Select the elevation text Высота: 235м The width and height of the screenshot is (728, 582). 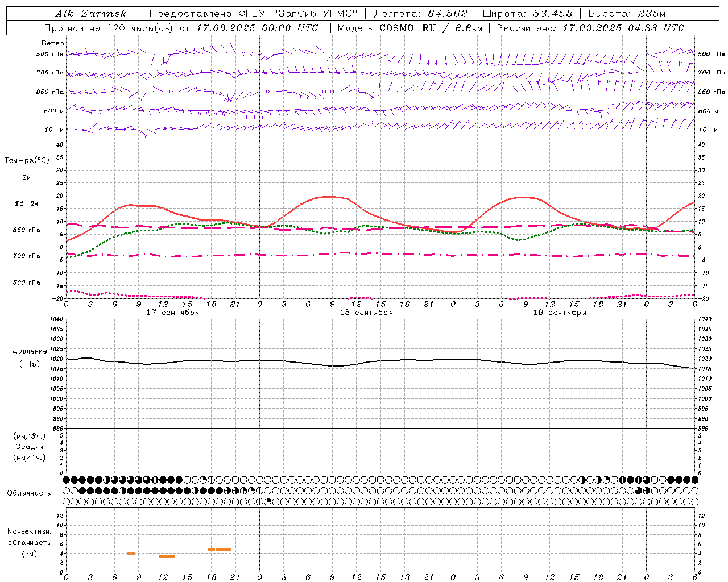click(627, 14)
